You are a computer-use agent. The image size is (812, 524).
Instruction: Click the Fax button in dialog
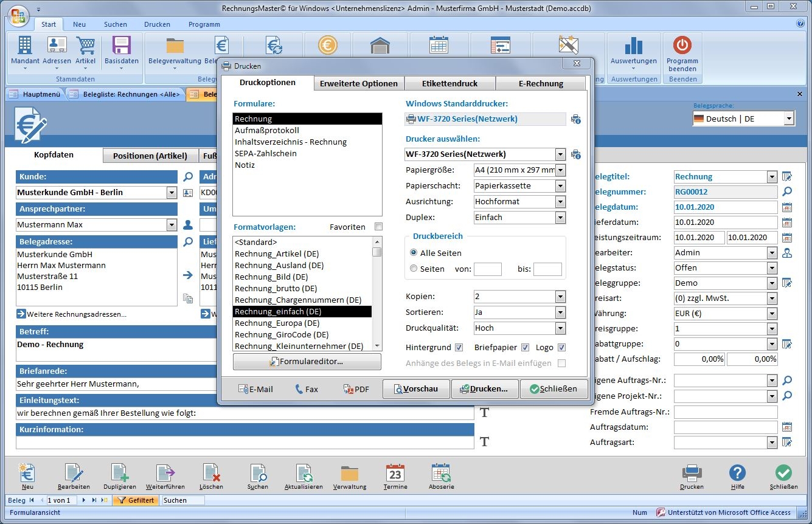tap(307, 389)
